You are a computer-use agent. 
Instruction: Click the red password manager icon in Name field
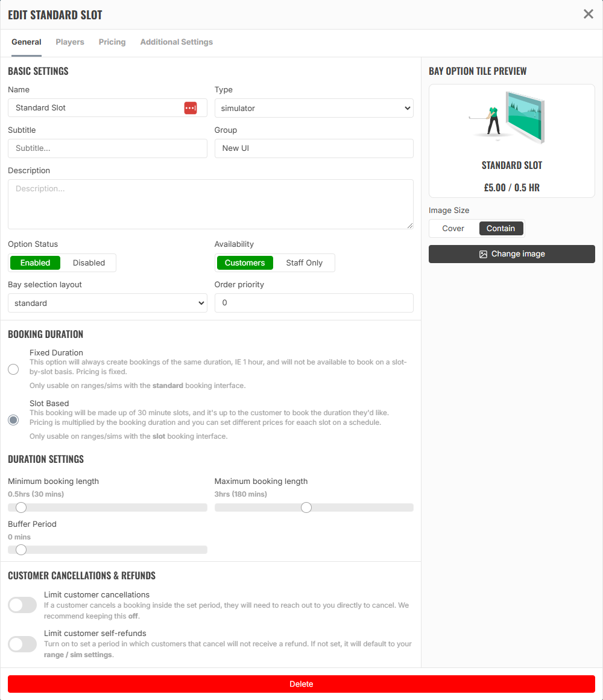191,108
